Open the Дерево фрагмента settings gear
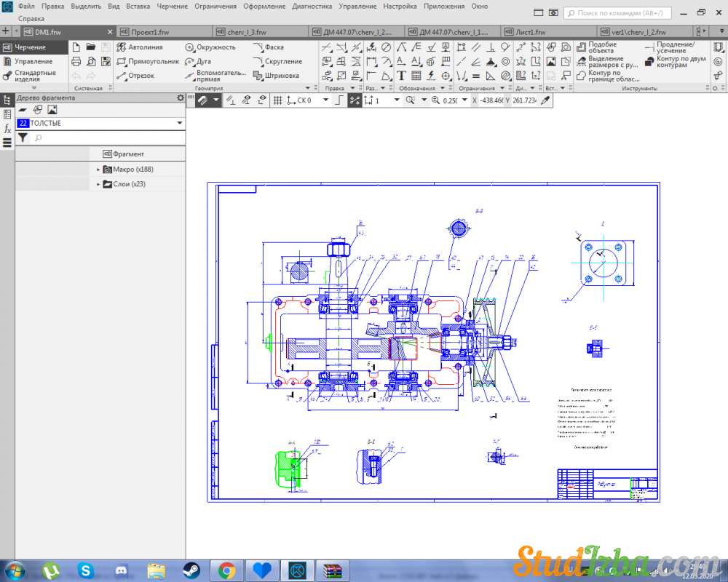 pos(181,97)
